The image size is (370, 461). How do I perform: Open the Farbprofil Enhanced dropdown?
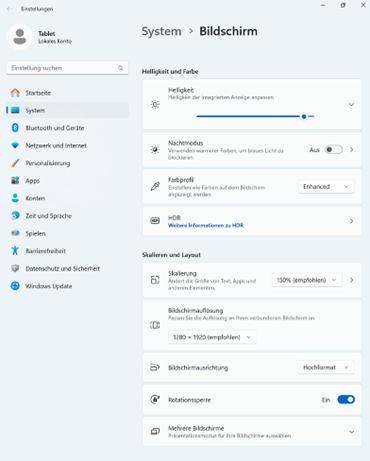coord(326,187)
